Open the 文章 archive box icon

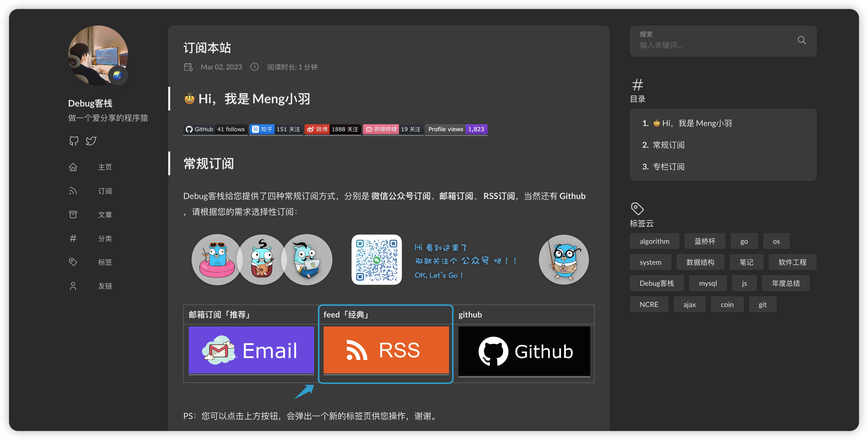(x=73, y=214)
